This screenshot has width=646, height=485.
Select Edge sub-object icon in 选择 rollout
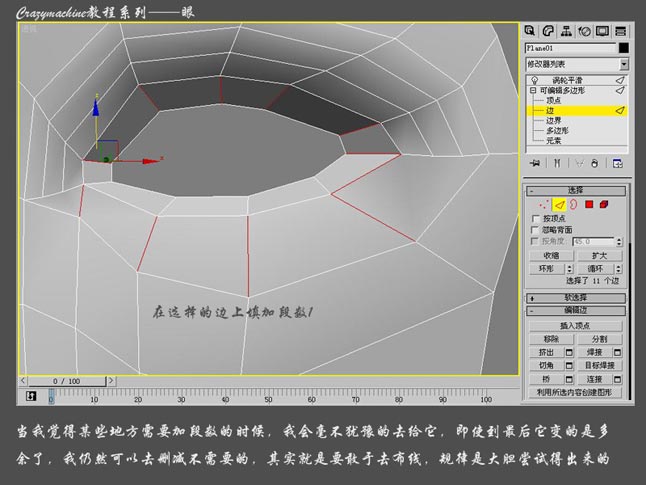pos(559,204)
